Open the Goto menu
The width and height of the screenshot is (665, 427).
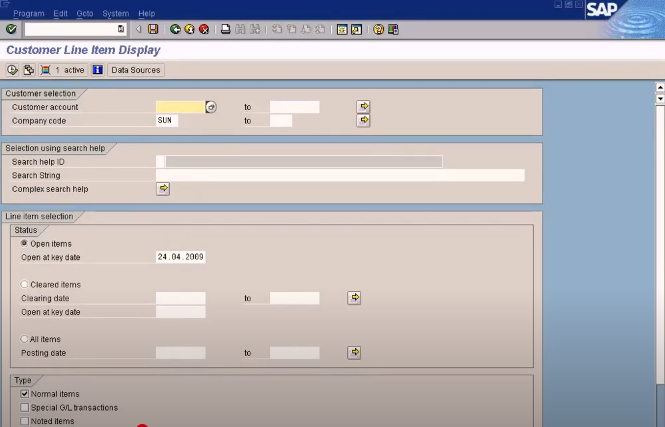point(85,14)
